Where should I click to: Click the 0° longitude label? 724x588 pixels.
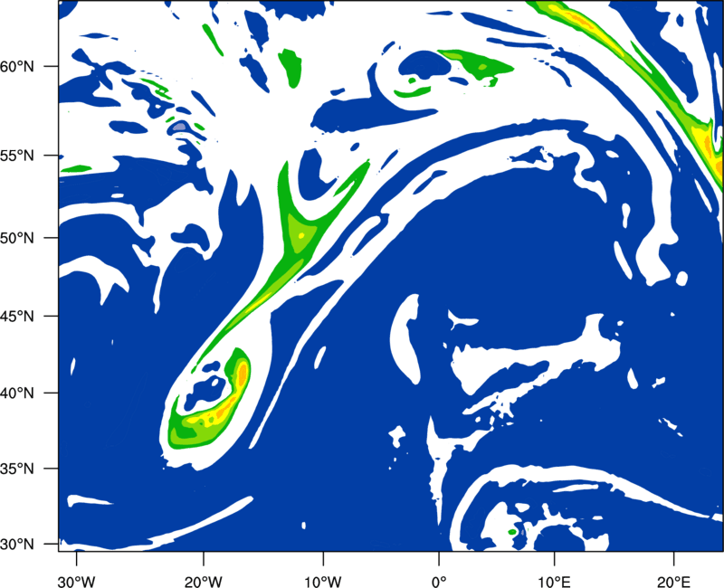pyautogui.click(x=439, y=582)
